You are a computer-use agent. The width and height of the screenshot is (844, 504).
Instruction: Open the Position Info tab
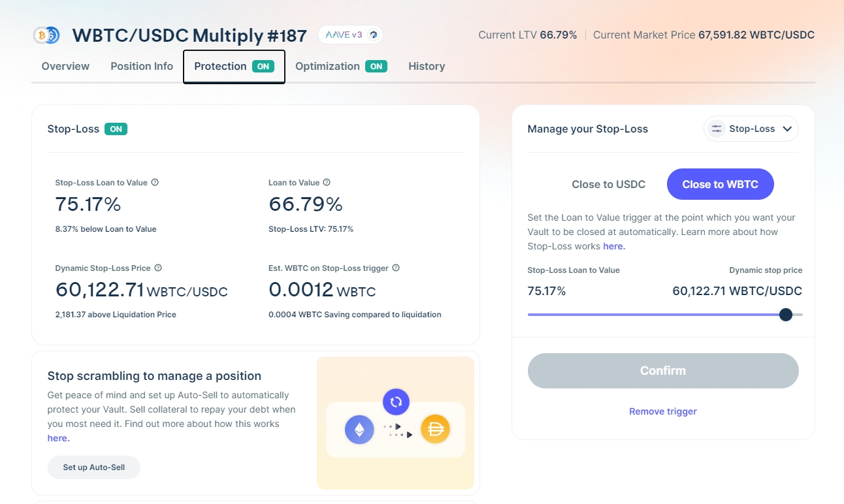click(x=142, y=66)
